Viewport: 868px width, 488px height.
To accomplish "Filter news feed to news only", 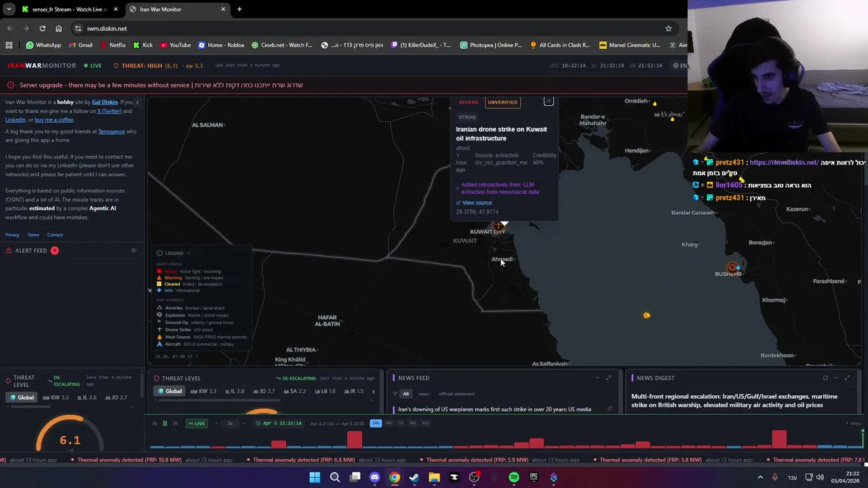I will [x=423, y=394].
